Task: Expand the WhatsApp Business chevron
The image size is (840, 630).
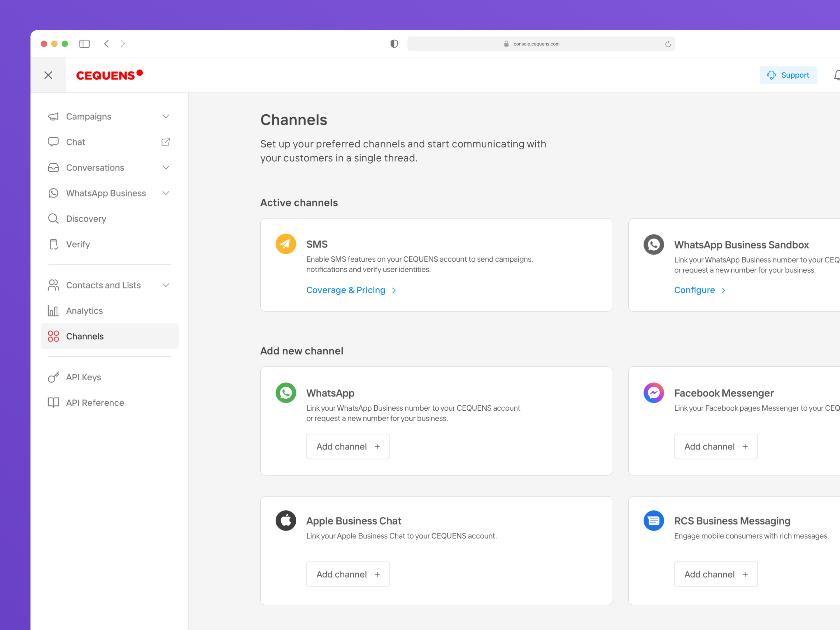Action: pos(166,193)
